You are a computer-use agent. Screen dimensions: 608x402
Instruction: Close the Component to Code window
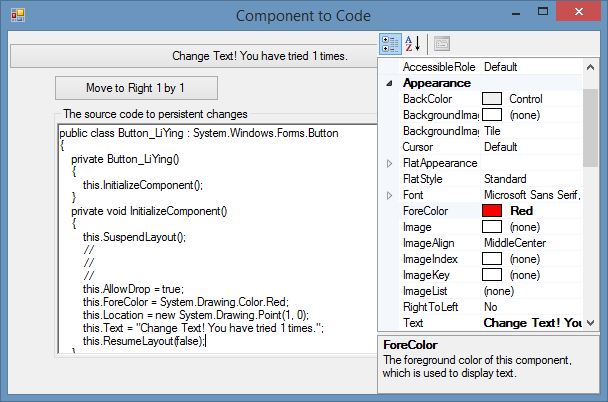[579, 12]
